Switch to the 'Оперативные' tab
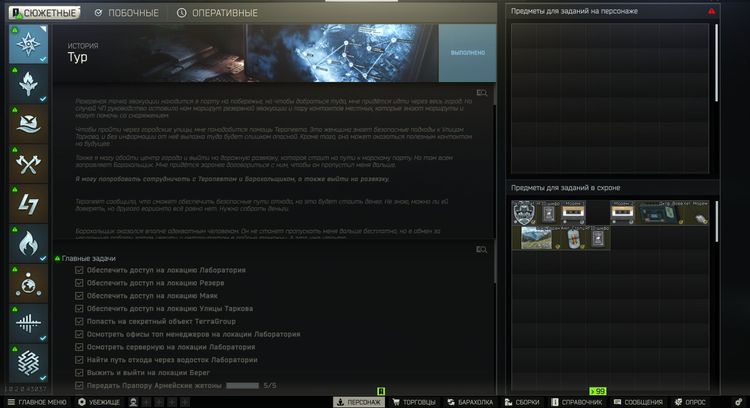 (217, 13)
